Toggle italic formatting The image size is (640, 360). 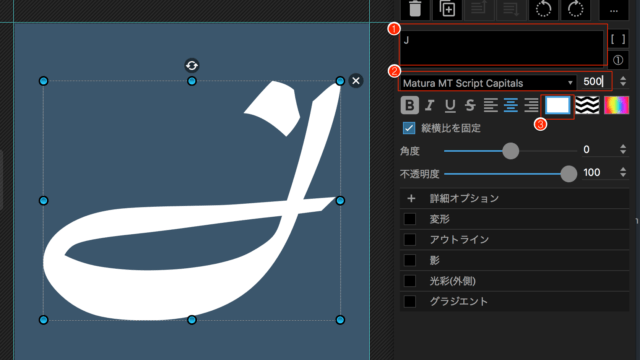[x=429, y=105]
